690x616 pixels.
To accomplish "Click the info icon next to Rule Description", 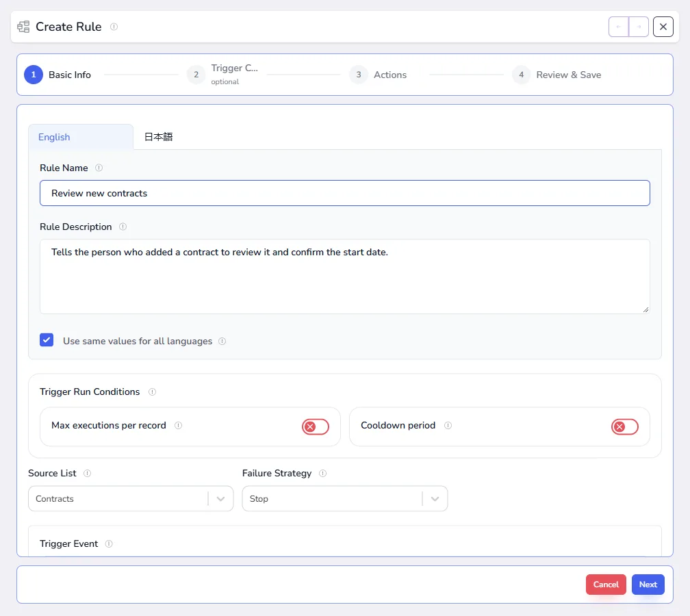I will tap(123, 227).
